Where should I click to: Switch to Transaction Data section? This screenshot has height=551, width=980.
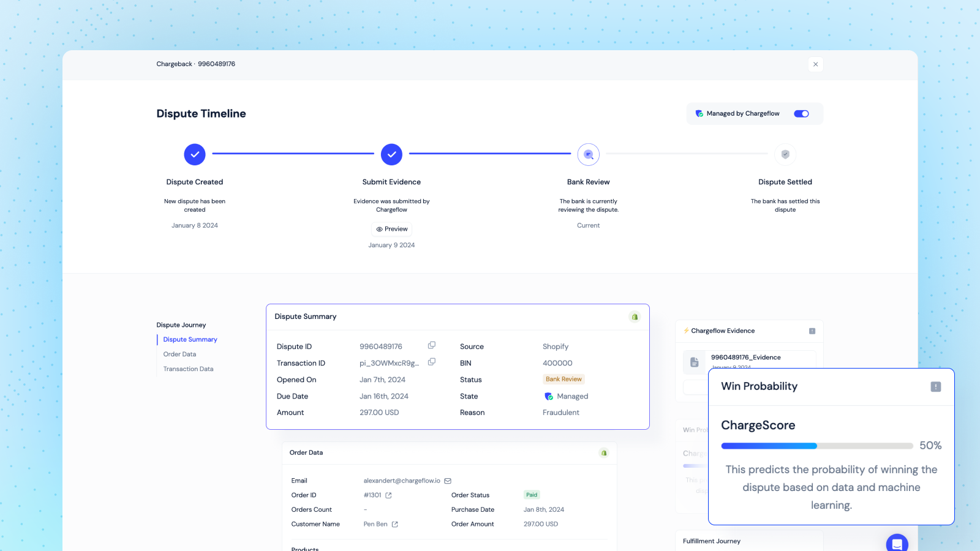click(x=187, y=369)
